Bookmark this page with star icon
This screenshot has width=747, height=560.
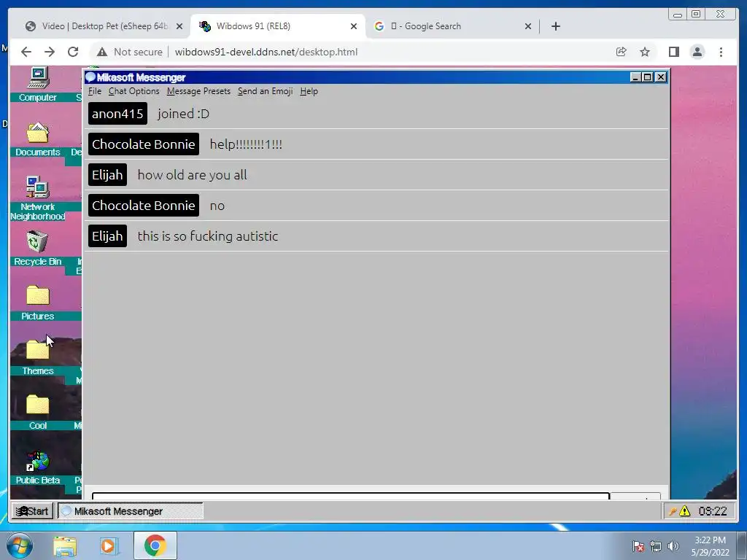(645, 52)
